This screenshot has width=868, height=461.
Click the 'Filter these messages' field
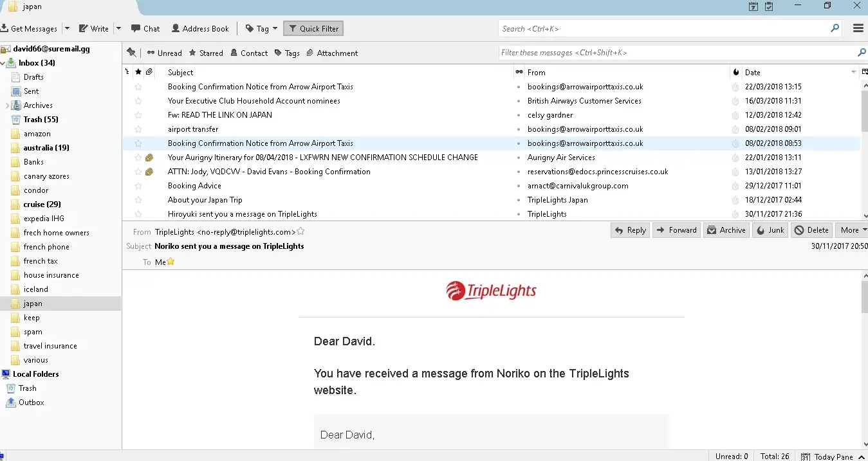(x=677, y=53)
